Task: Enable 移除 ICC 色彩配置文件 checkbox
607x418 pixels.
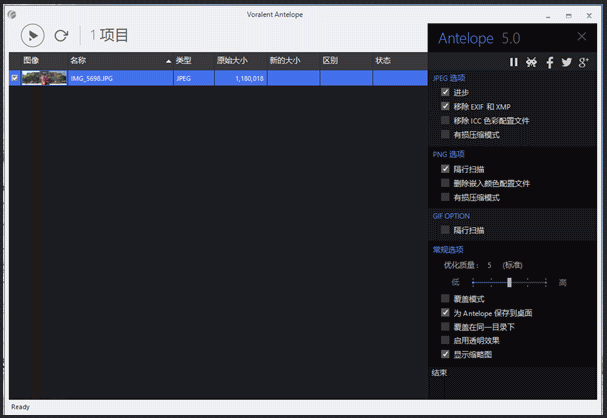Action: (445, 120)
